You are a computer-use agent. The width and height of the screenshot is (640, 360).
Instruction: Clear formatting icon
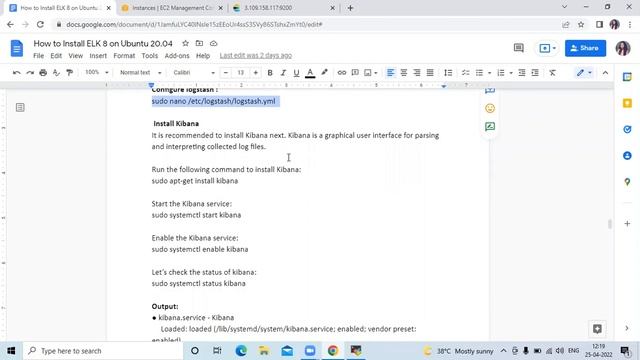552,73
